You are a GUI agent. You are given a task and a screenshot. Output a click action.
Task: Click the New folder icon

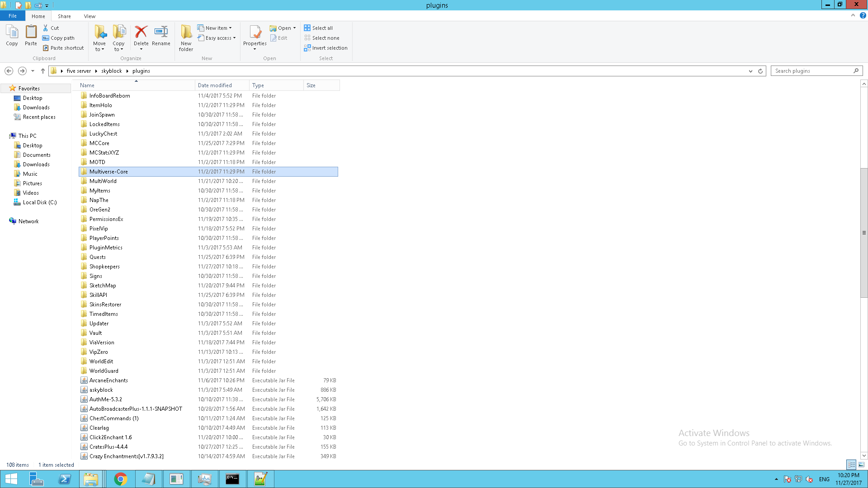tap(186, 33)
